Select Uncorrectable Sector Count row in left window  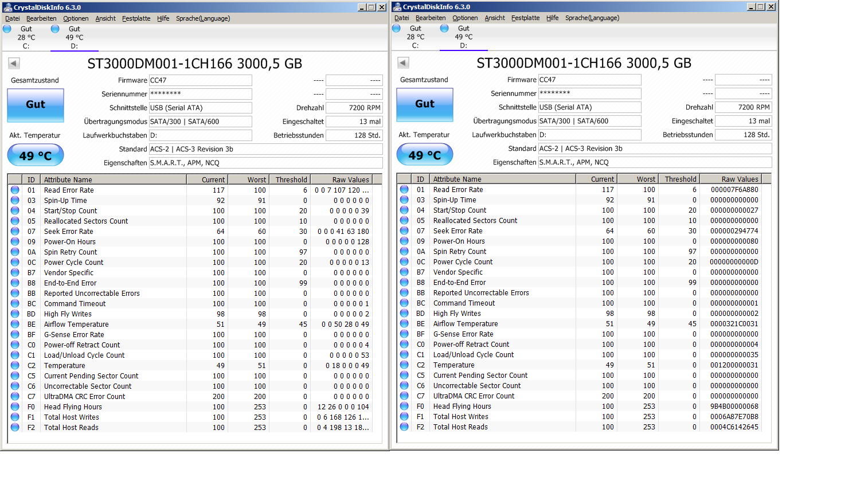190,386
